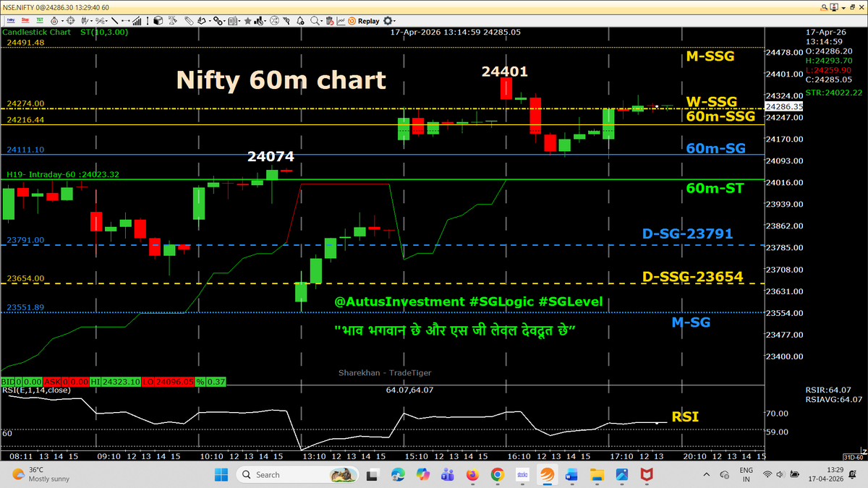Image resolution: width=868 pixels, height=488 pixels.
Task: Click the 3D cube icon in toolbar
Action: coord(158,21)
